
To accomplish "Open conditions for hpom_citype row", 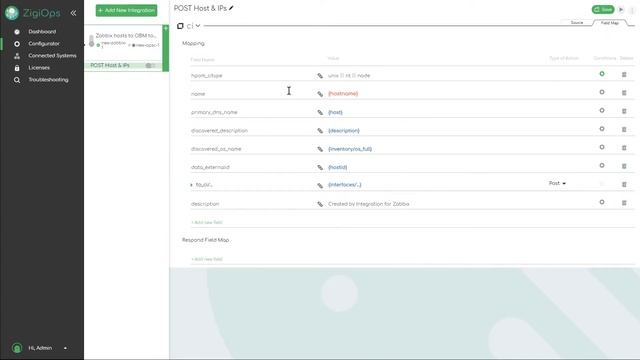I will (602, 74).
